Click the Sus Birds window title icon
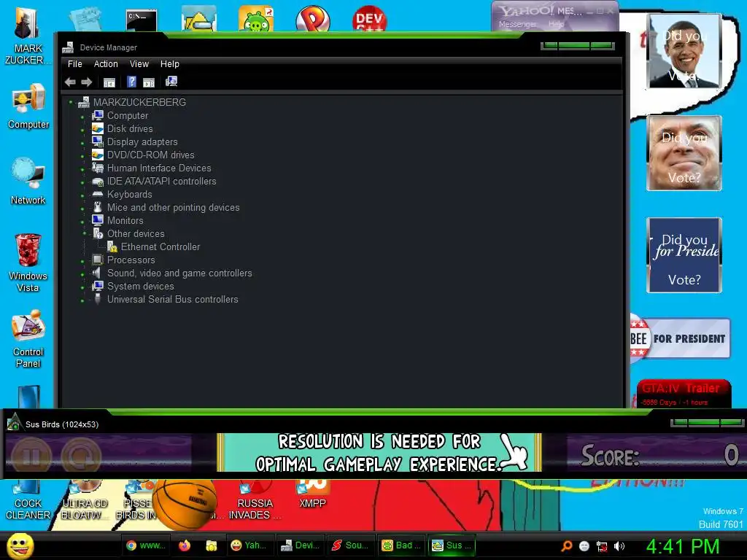The width and height of the screenshot is (747, 560). tap(15, 422)
